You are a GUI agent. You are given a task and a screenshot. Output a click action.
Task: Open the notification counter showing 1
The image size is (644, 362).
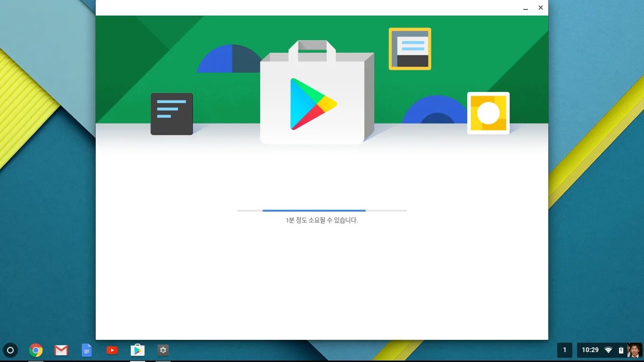point(565,350)
